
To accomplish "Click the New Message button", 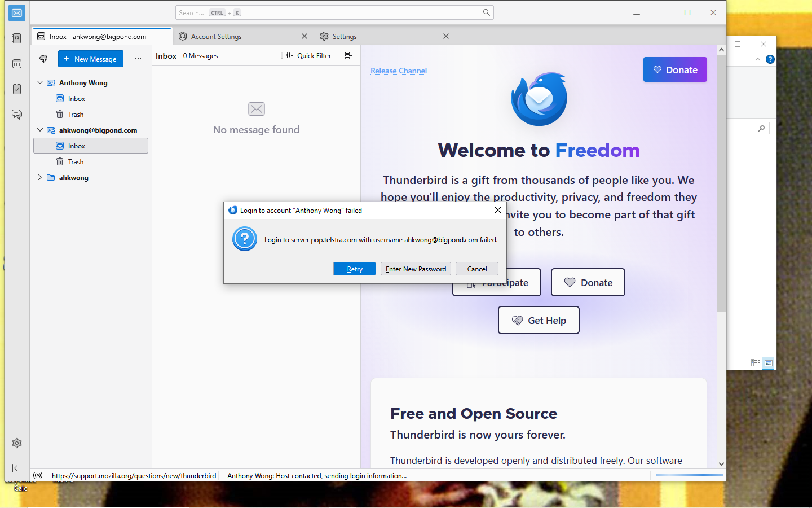I will click(x=91, y=59).
